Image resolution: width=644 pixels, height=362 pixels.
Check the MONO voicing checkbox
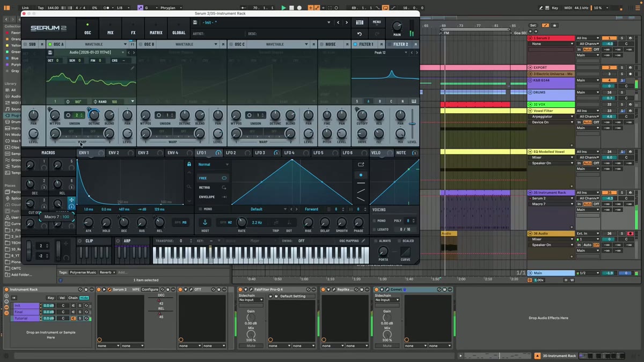coord(375,220)
